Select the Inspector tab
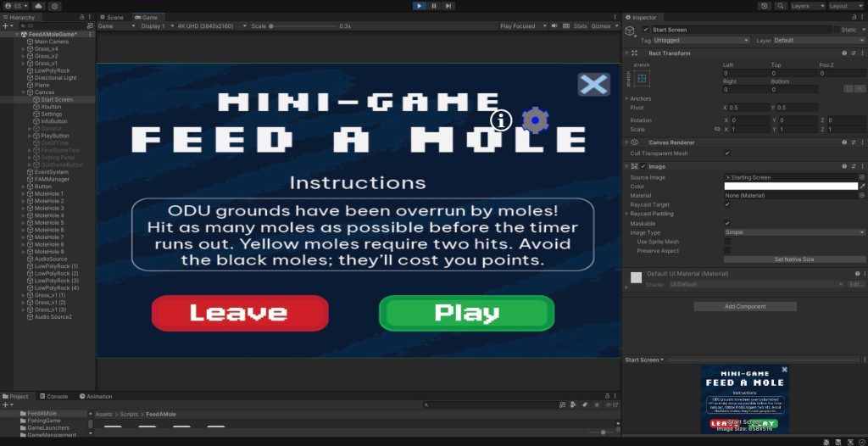868x446 pixels. point(641,17)
